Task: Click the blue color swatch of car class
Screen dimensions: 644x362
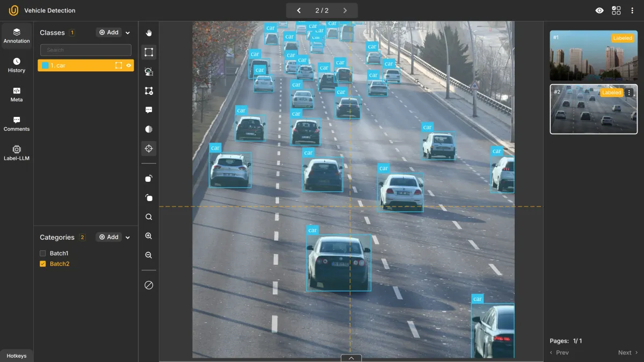Action: [45, 65]
